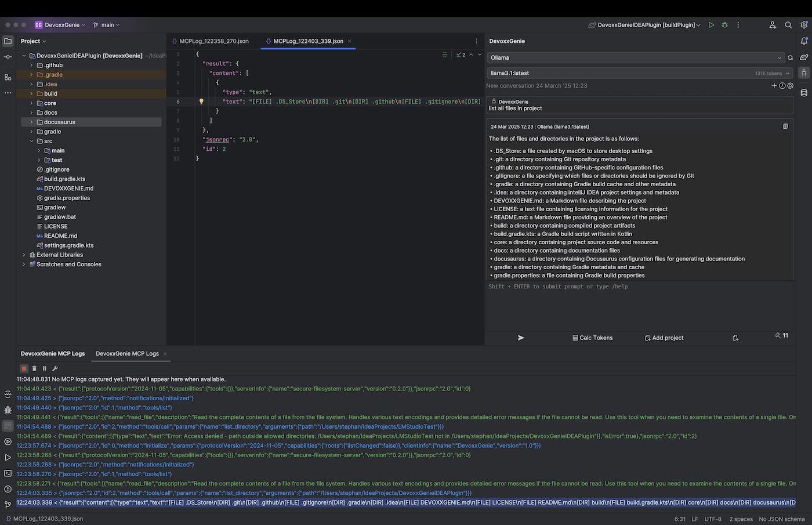Show the intention lightbulb on line 6
Image resolution: width=812 pixels, height=525 pixels.
tap(201, 102)
